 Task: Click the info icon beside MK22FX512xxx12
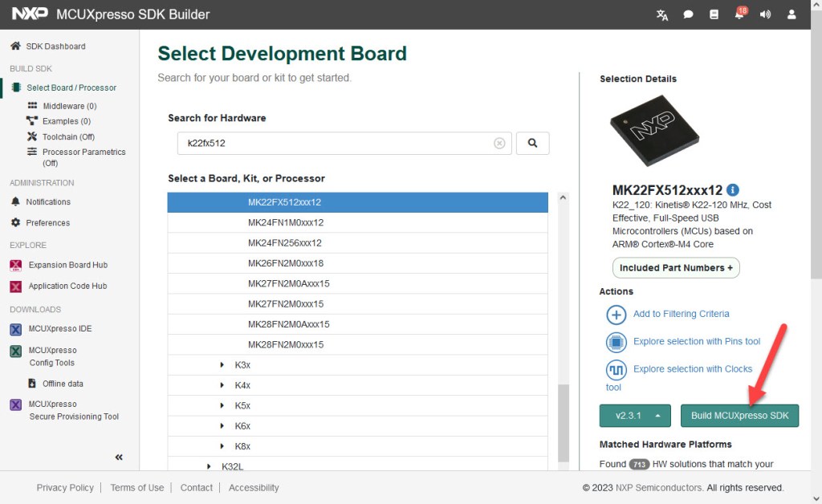pos(732,190)
